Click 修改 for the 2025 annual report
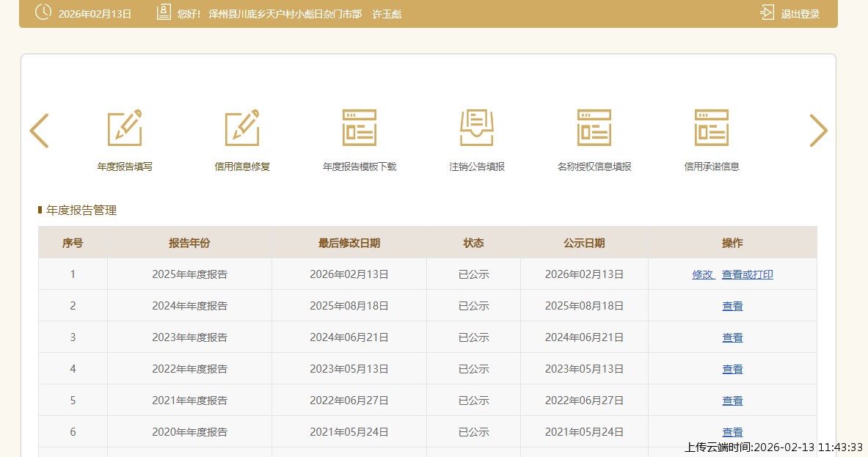The image size is (868, 457). point(703,275)
